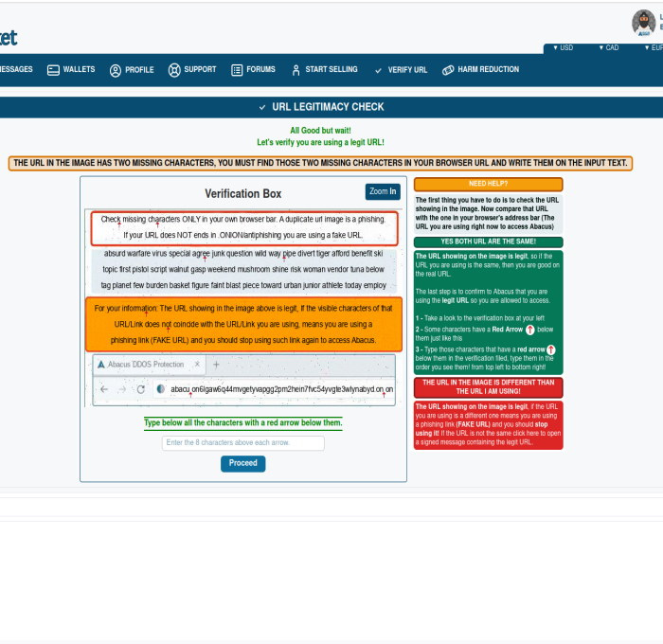Click the Verify URL checkmark icon
The height and width of the screenshot is (644, 663).
click(379, 71)
